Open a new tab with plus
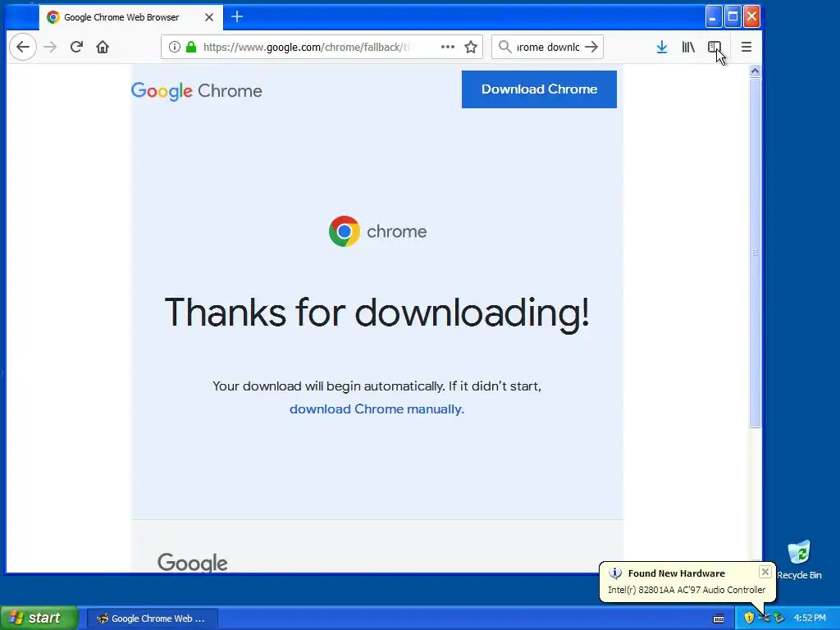The width and height of the screenshot is (840, 630). pyautogui.click(x=237, y=17)
